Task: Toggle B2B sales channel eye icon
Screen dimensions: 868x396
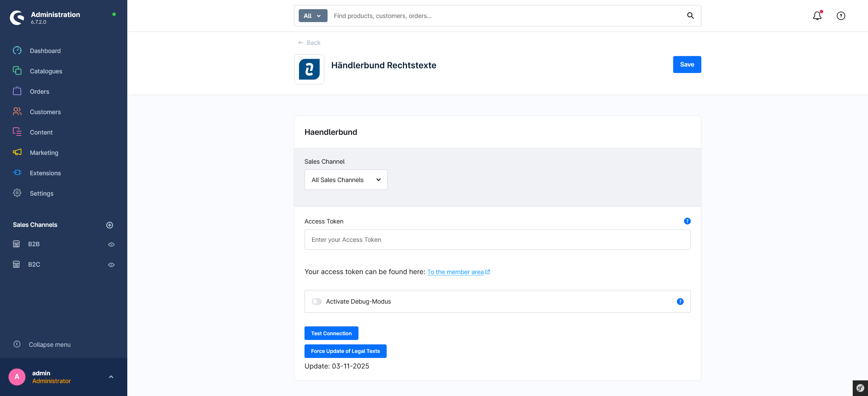Action: click(x=111, y=245)
